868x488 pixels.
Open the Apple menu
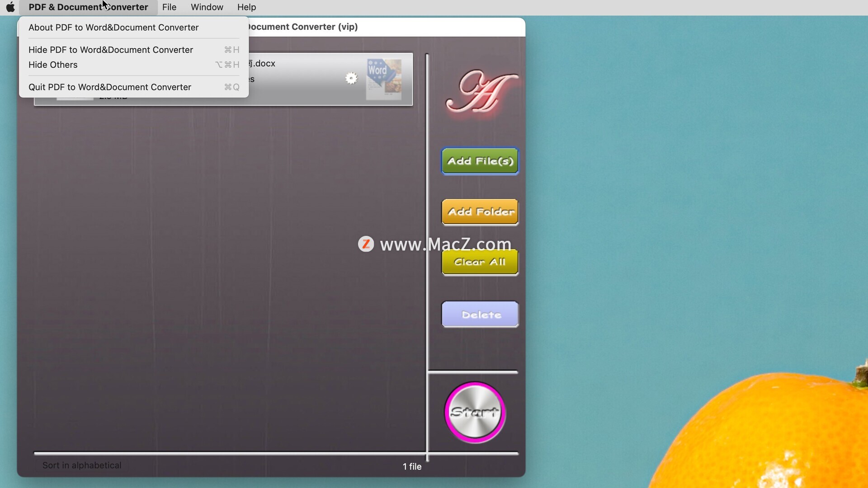[x=10, y=7]
